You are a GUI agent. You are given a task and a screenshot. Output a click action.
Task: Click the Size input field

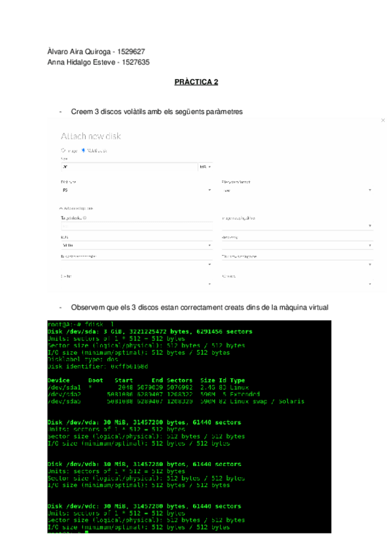[129, 167]
